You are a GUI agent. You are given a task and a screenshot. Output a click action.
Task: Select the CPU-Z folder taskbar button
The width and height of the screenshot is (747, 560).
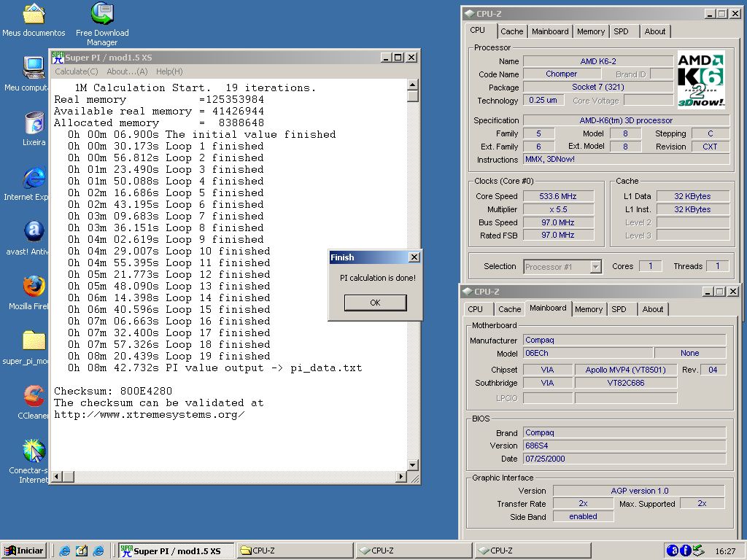pos(295,551)
